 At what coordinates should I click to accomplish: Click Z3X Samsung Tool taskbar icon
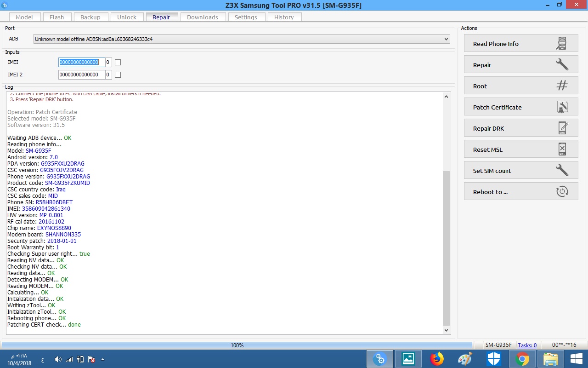click(379, 359)
